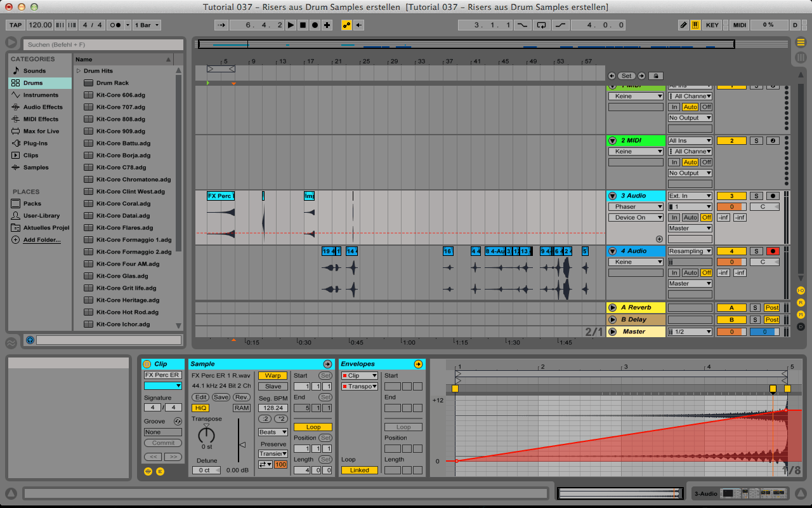Click the Rev. button for sample
This screenshot has width=812, height=508.
pyautogui.click(x=242, y=398)
